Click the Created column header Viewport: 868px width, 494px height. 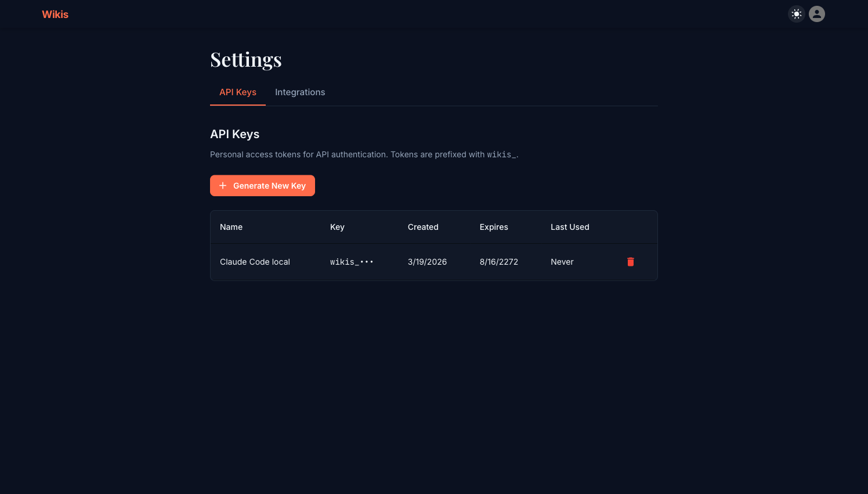pyautogui.click(x=423, y=227)
